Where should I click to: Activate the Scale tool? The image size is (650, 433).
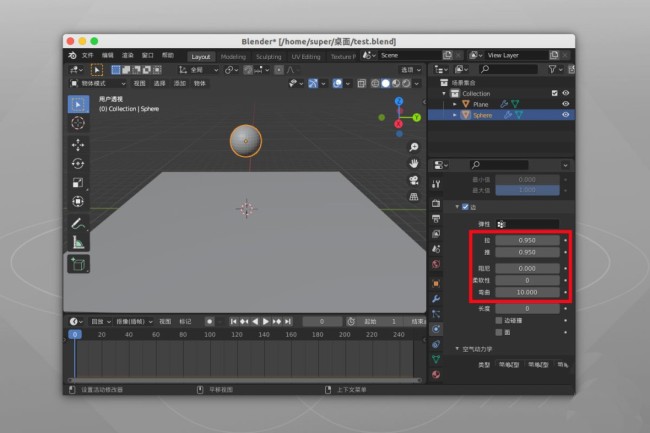(78, 182)
